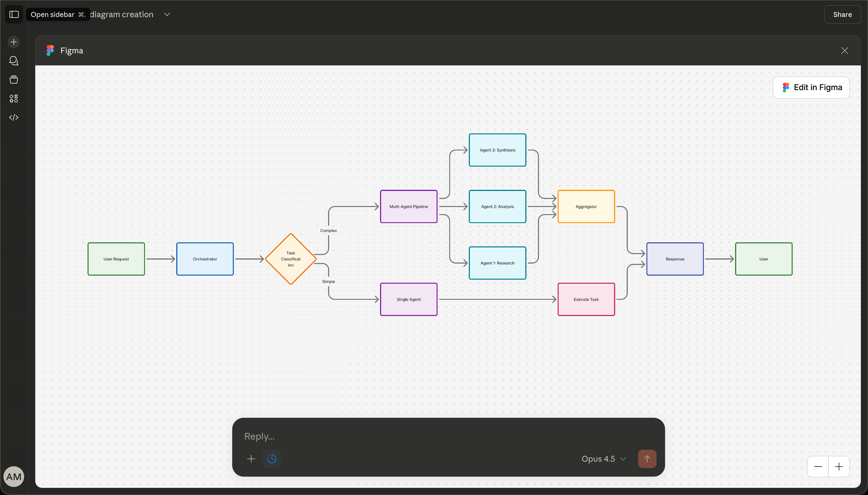Toggle the extended thinking clock button
This screenshot has width=868, height=495.
pyautogui.click(x=272, y=459)
